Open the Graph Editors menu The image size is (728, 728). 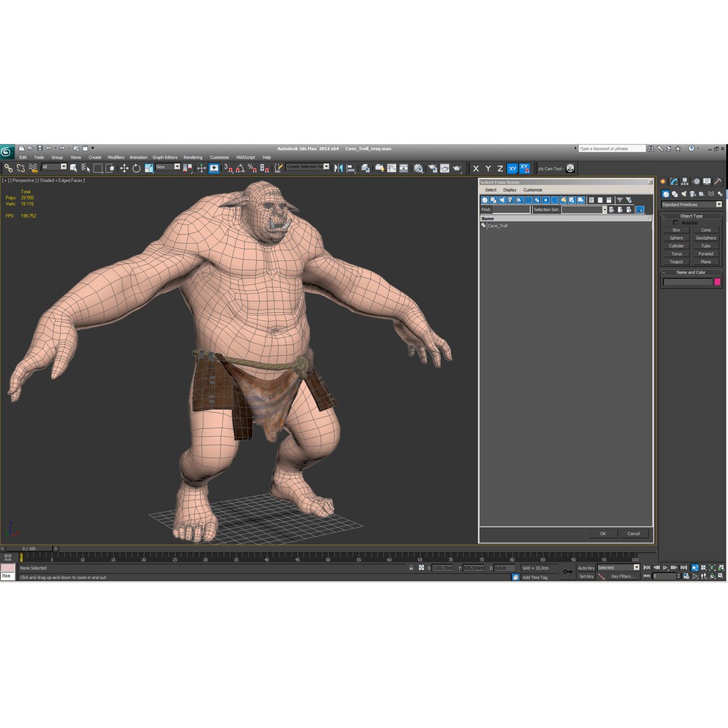165,157
